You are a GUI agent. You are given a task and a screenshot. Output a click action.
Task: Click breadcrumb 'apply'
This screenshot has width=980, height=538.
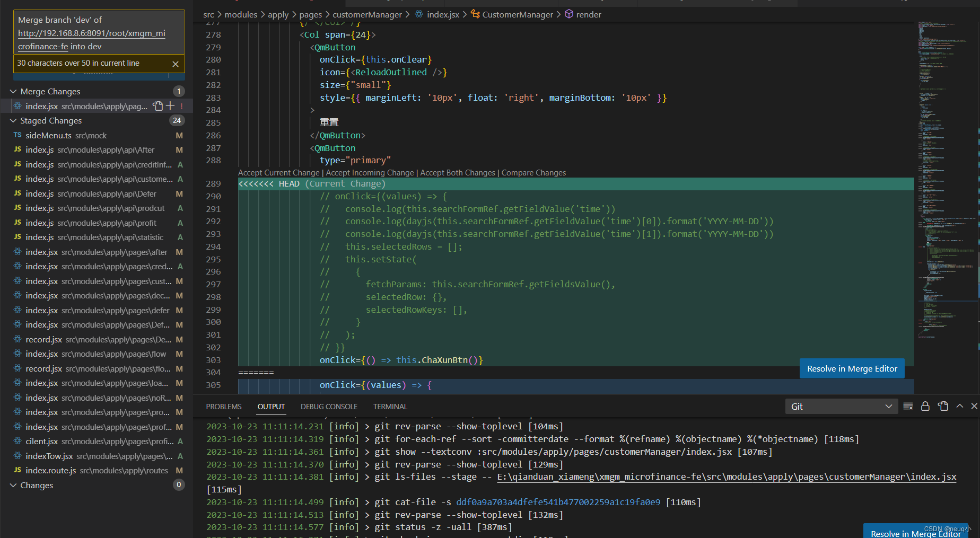(x=278, y=14)
